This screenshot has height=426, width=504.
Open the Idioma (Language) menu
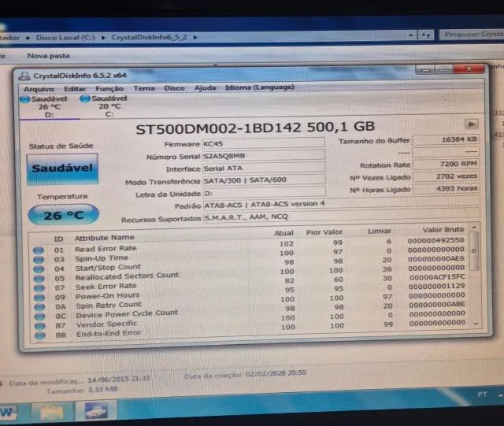click(x=260, y=87)
